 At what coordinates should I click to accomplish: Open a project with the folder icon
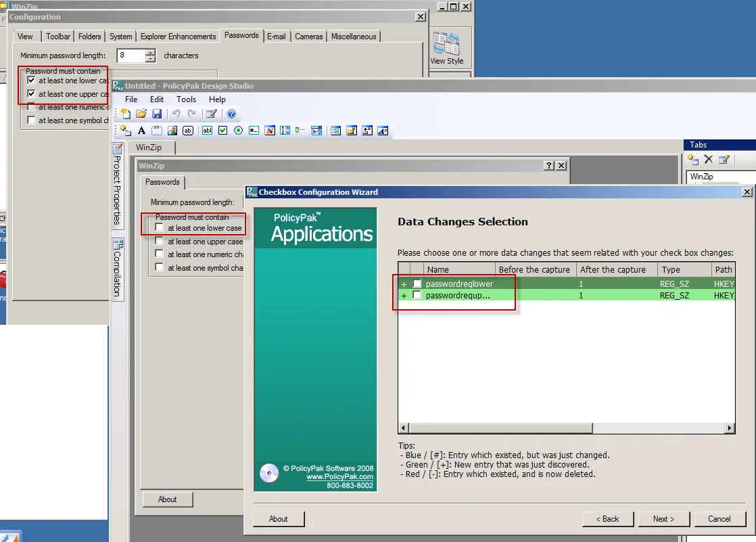141,114
